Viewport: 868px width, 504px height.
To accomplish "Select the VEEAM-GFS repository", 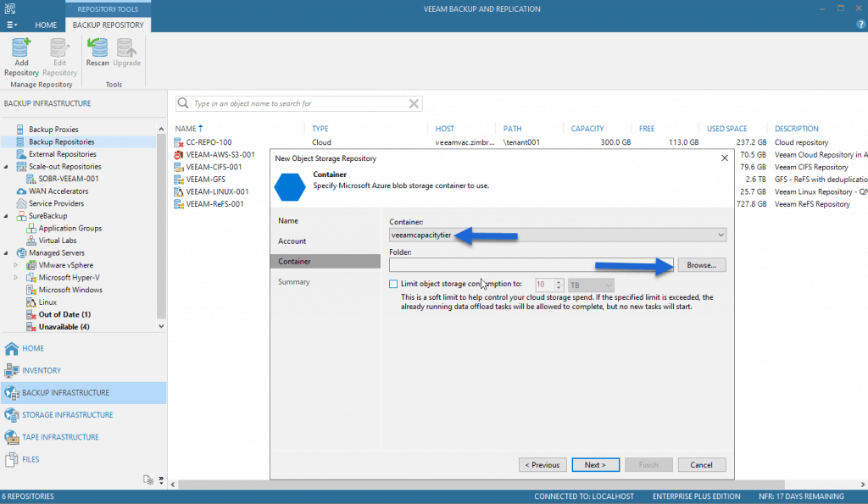I will point(205,180).
